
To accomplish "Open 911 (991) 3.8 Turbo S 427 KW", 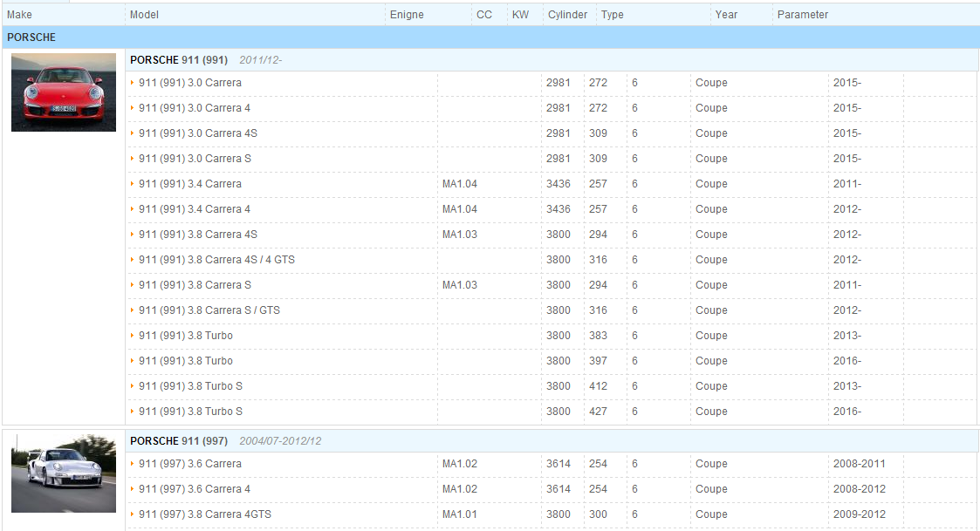I will tap(190, 412).
